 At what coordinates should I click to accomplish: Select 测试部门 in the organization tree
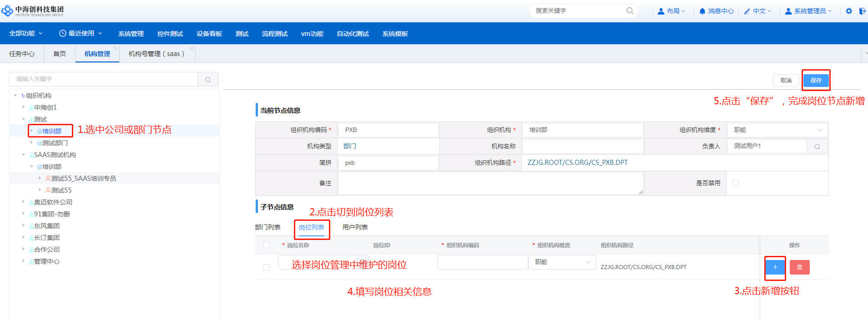[x=55, y=143]
